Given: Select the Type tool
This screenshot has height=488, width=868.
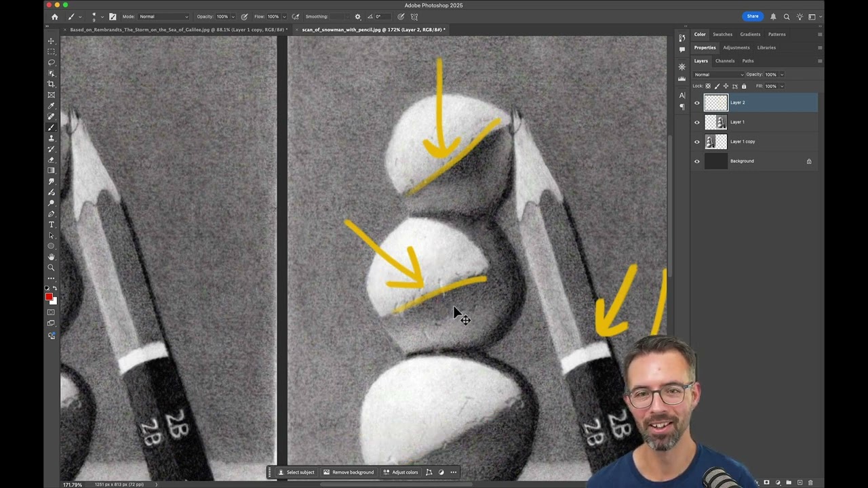Looking at the screenshot, I should click(x=51, y=224).
